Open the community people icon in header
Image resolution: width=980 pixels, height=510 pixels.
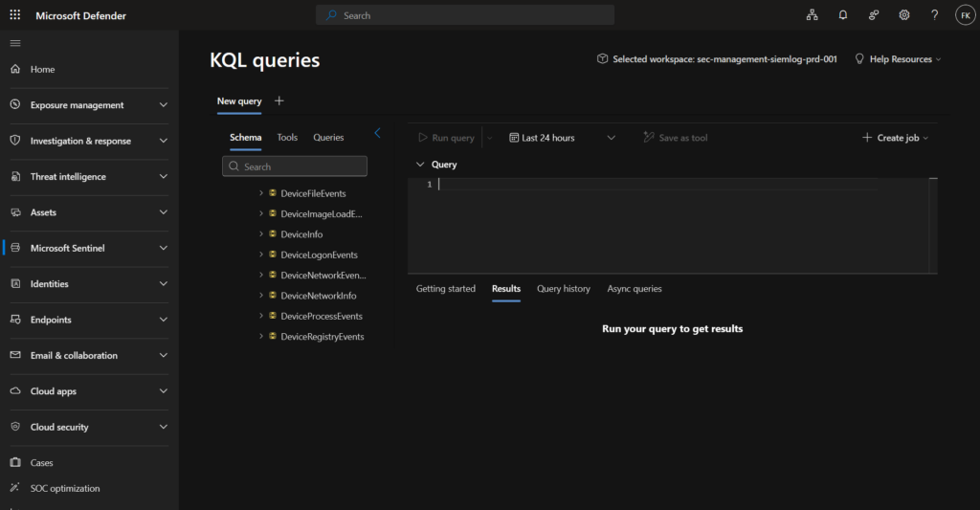[x=873, y=15]
